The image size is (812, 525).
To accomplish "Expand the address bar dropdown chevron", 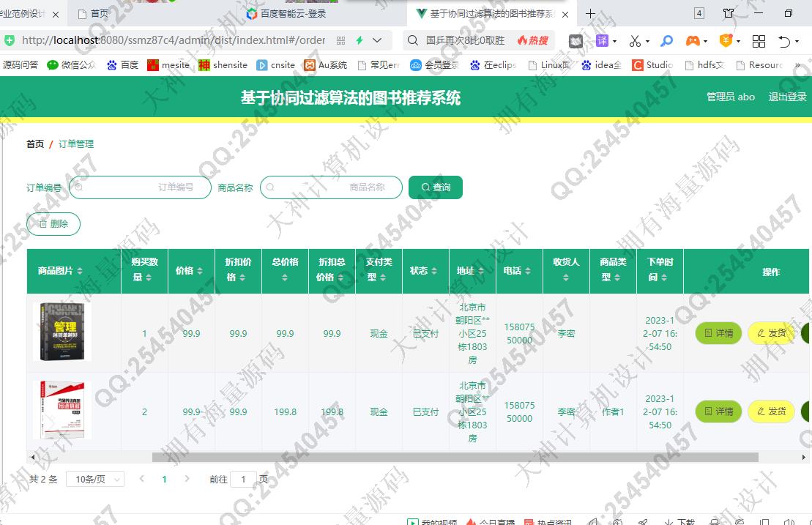I will (x=377, y=40).
